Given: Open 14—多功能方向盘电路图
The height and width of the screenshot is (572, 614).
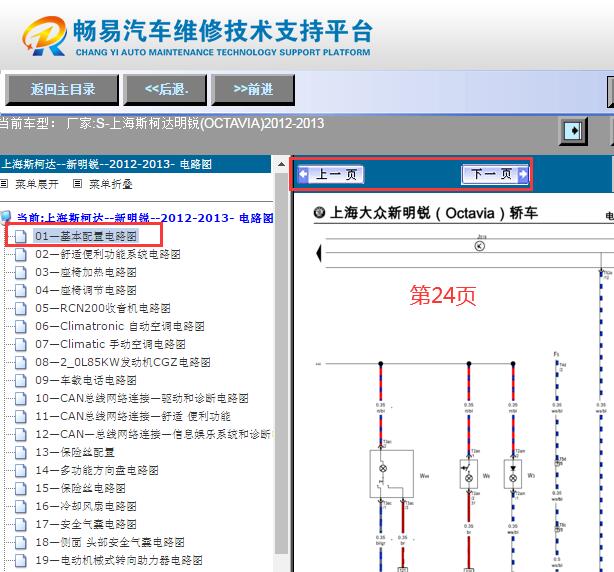Looking at the screenshot, I should coord(97,470).
